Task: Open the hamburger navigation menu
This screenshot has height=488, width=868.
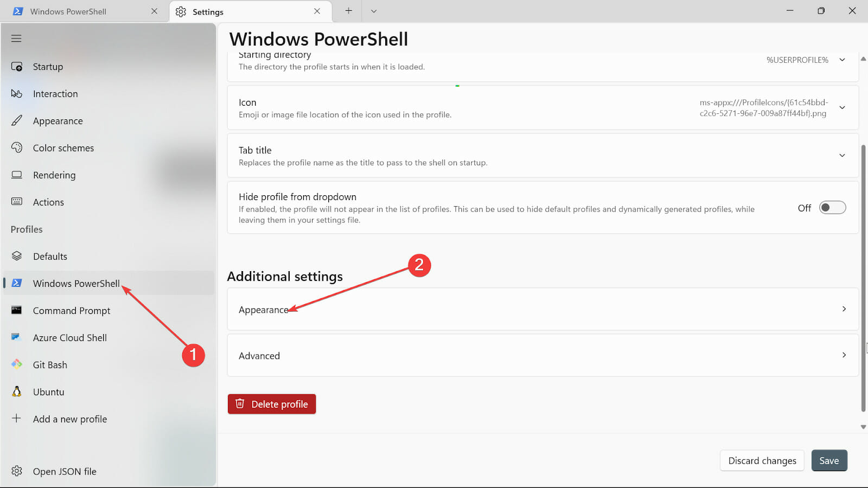Action: [x=16, y=38]
